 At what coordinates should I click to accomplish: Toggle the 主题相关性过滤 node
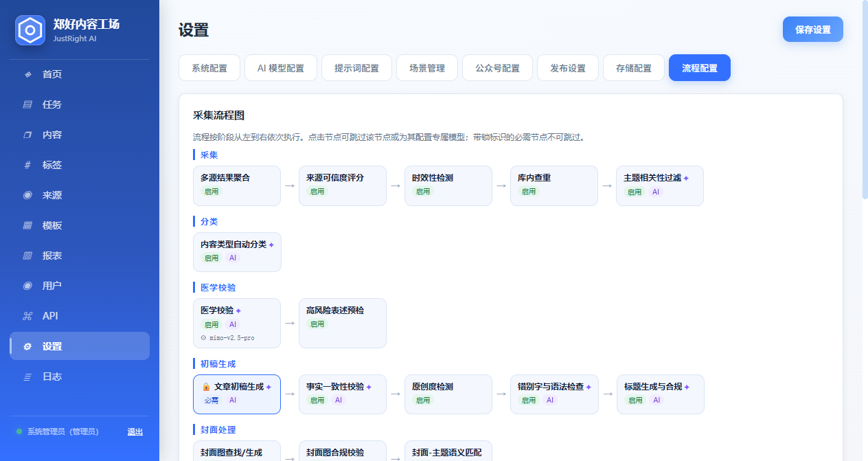[660, 185]
